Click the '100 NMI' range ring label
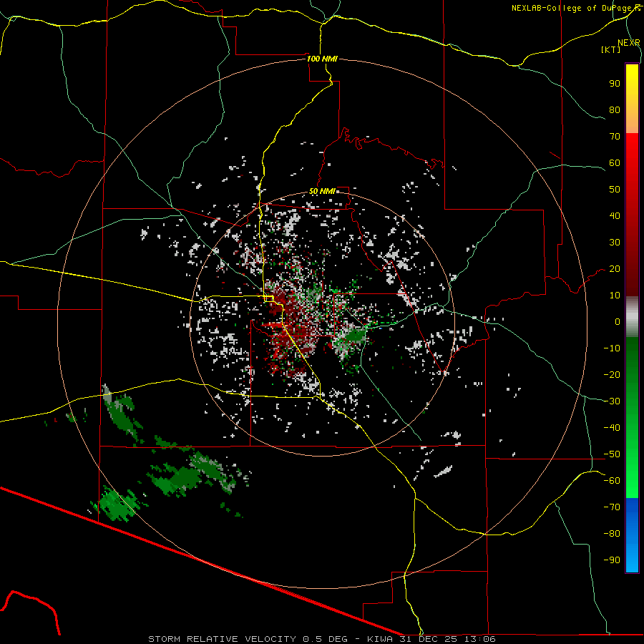The height and width of the screenshot is (644, 644). 322,59
